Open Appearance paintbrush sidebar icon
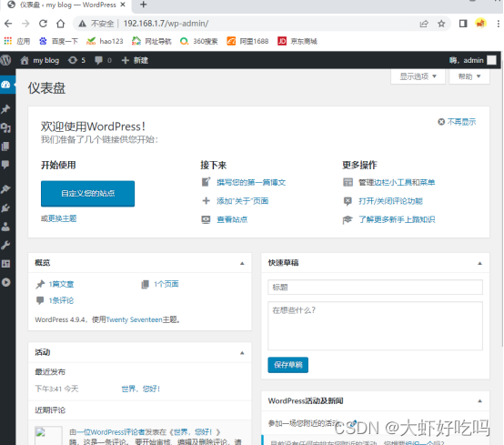The image size is (504, 445). coord(5,188)
